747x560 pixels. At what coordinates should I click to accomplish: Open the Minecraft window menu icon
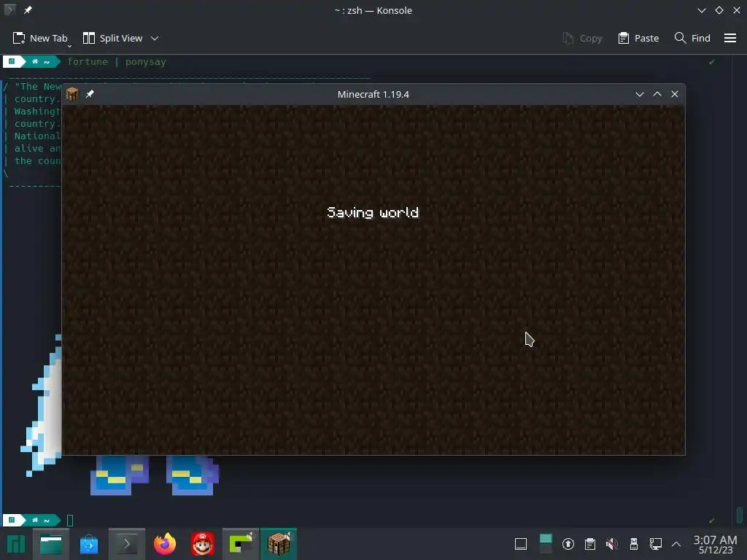[x=72, y=94]
